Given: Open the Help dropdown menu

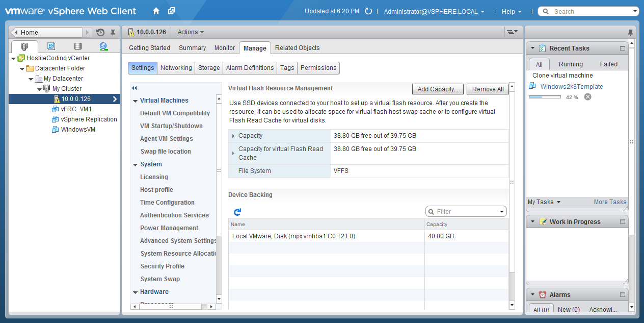Looking at the screenshot, I should [512, 11].
